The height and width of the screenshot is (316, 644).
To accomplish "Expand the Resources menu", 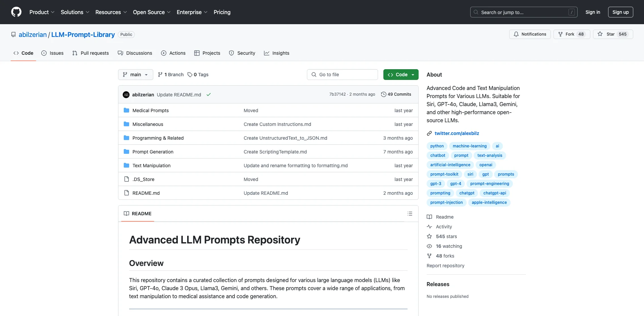I will [x=111, y=12].
